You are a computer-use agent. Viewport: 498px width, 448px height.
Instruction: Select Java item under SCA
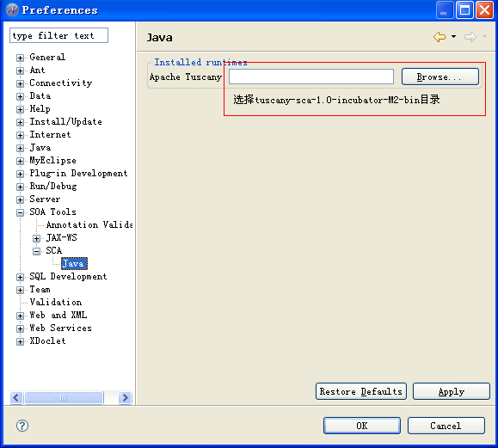point(74,263)
